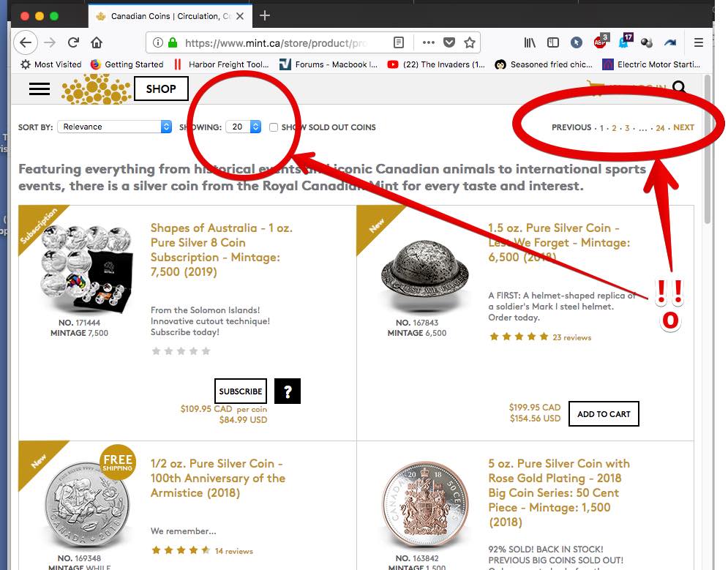Click the grey spheres extension icon

[x=647, y=42]
